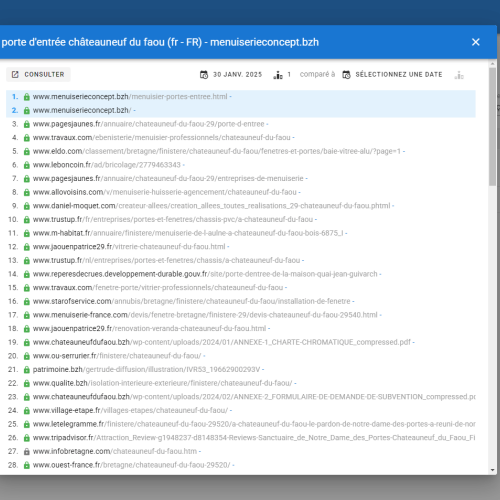Click result 8 www.allovoisins.com entry
Screen dimensions: 500x500
(x=165, y=192)
